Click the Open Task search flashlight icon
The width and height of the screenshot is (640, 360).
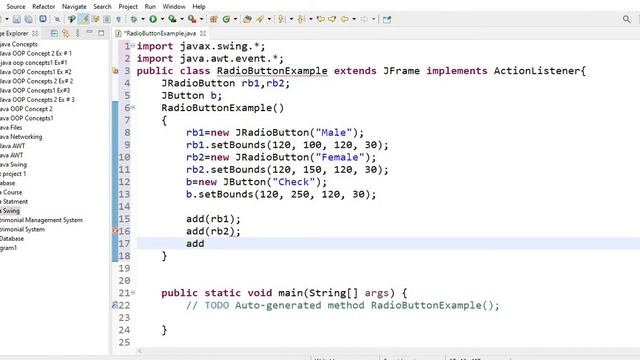point(260,19)
